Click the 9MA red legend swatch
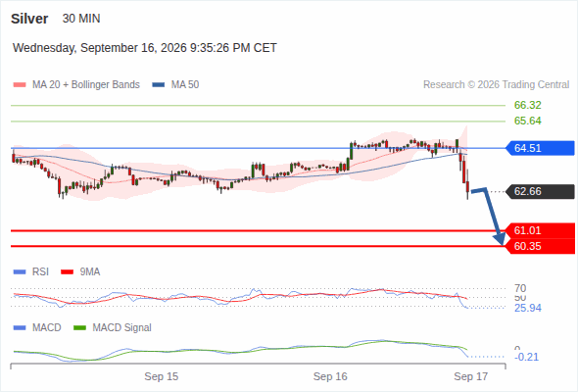This screenshot has height=392, width=578. 67,272
